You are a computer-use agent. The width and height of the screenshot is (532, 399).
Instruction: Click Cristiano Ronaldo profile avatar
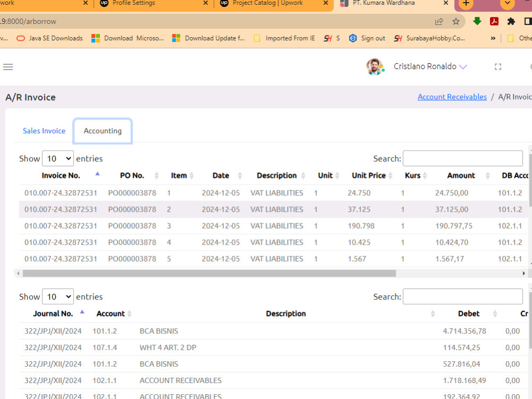pos(375,66)
